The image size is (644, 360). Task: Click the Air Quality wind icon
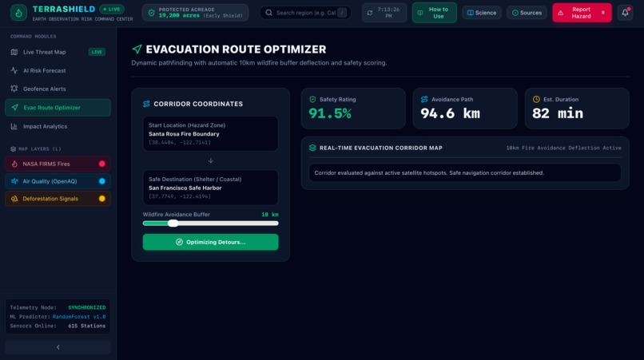tap(14, 181)
